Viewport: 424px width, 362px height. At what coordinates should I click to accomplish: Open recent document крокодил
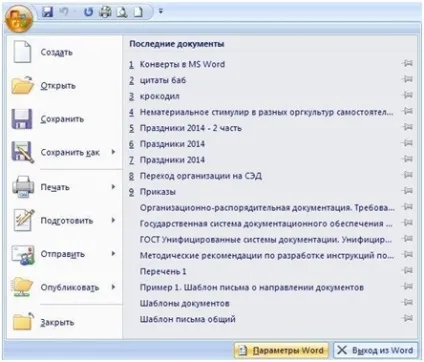coord(159,96)
